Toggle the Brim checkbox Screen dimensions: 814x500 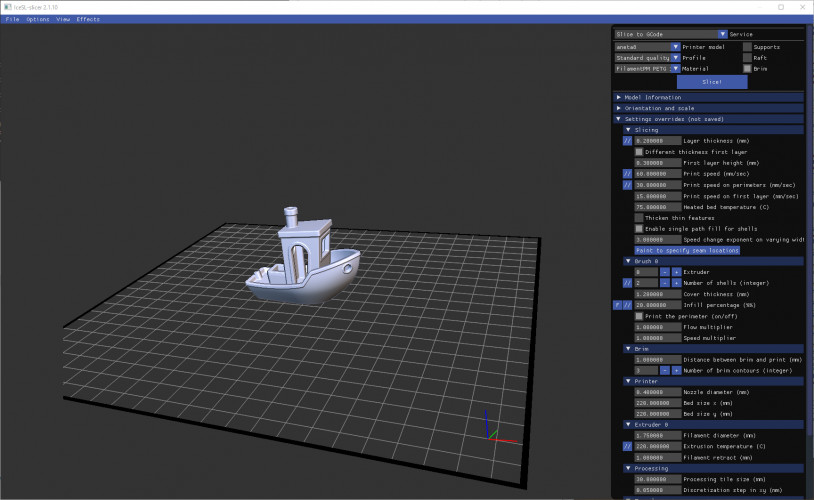tap(747, 69)
